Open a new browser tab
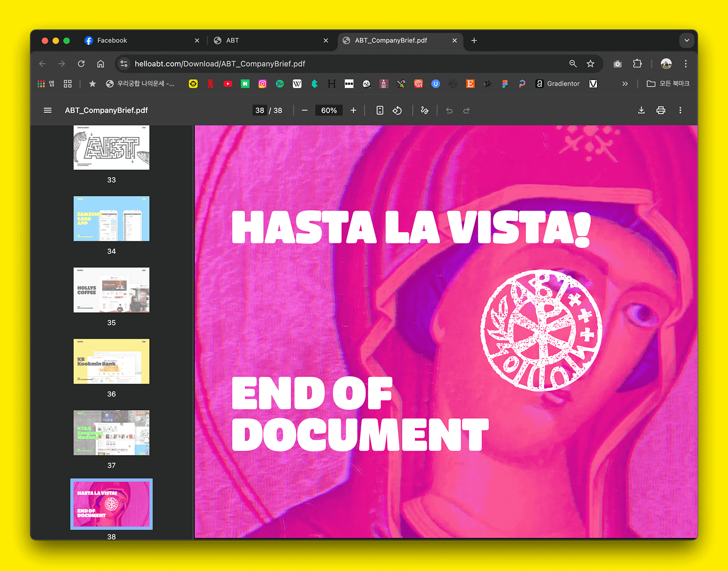Viewport: 728px width, 571px height. pos(474,40)
